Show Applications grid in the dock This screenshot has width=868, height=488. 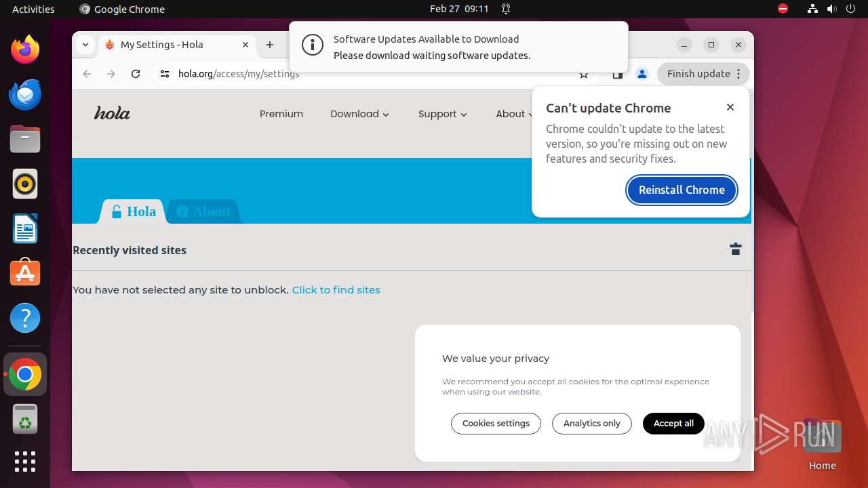click(25, 462)
